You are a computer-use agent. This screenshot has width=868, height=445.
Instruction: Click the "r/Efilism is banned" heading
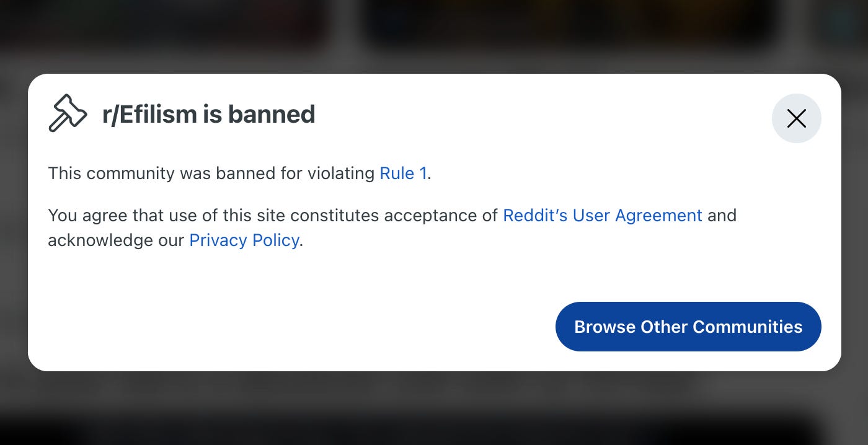(209, 114)
